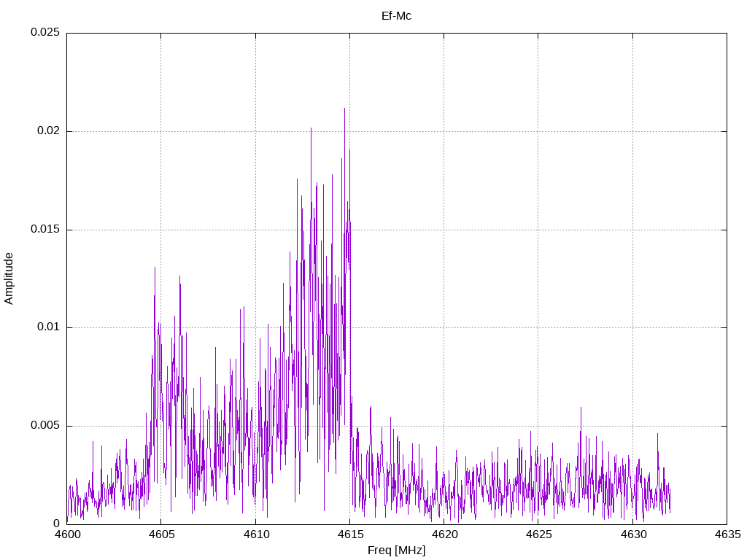Click the y-axis tick label 0.015
This screenshot has height=560, width=747.
point(45,229)
